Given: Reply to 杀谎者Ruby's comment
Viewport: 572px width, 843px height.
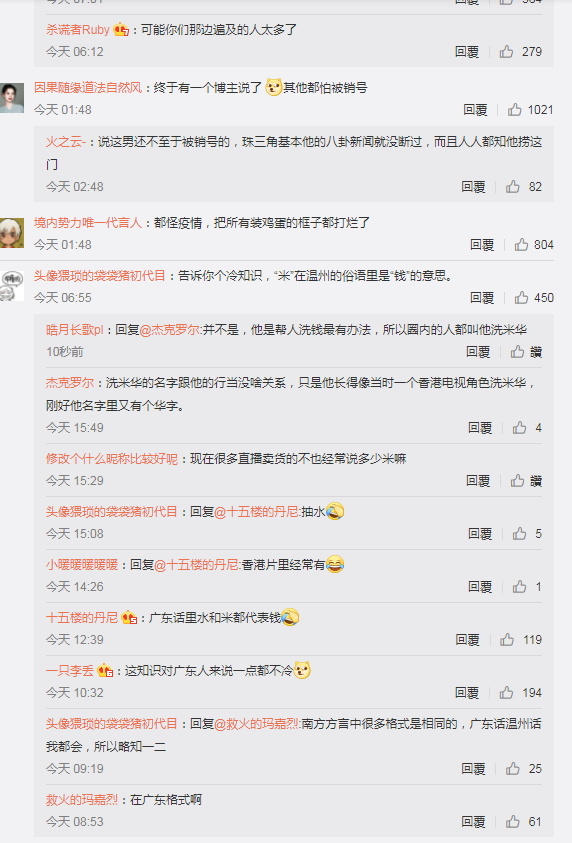Looking at the screenshot, I should pyautogui.click(x=467, y=52).
